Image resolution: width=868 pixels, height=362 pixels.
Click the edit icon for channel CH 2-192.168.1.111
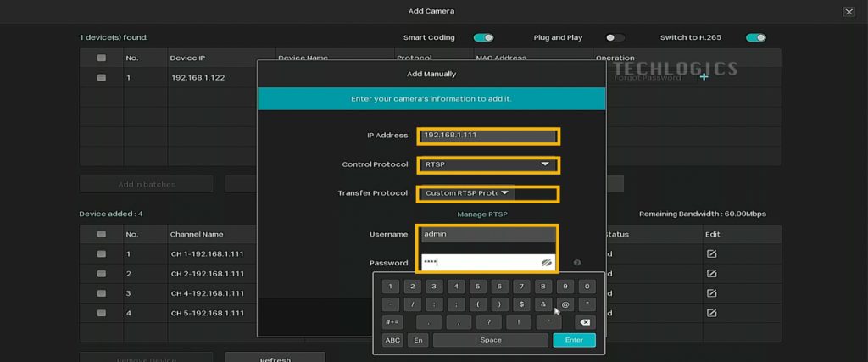[x=712, y=273]
